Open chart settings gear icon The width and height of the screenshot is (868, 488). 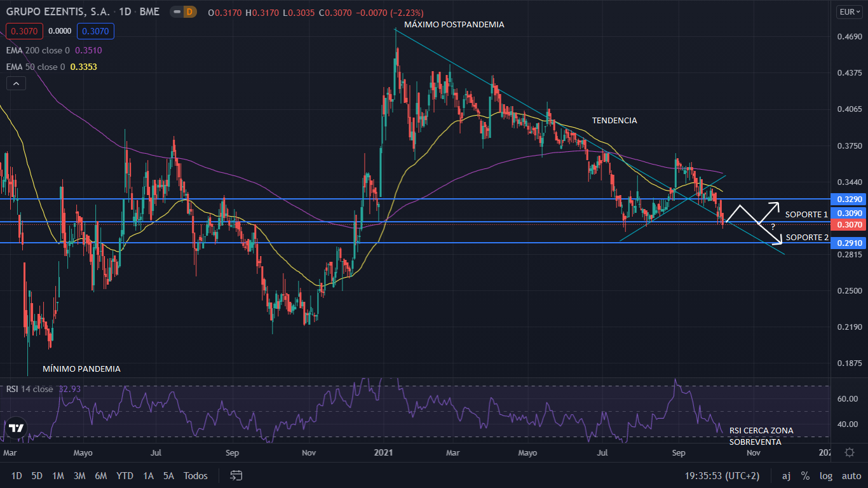pyautogui.click(x=849, y=452)
